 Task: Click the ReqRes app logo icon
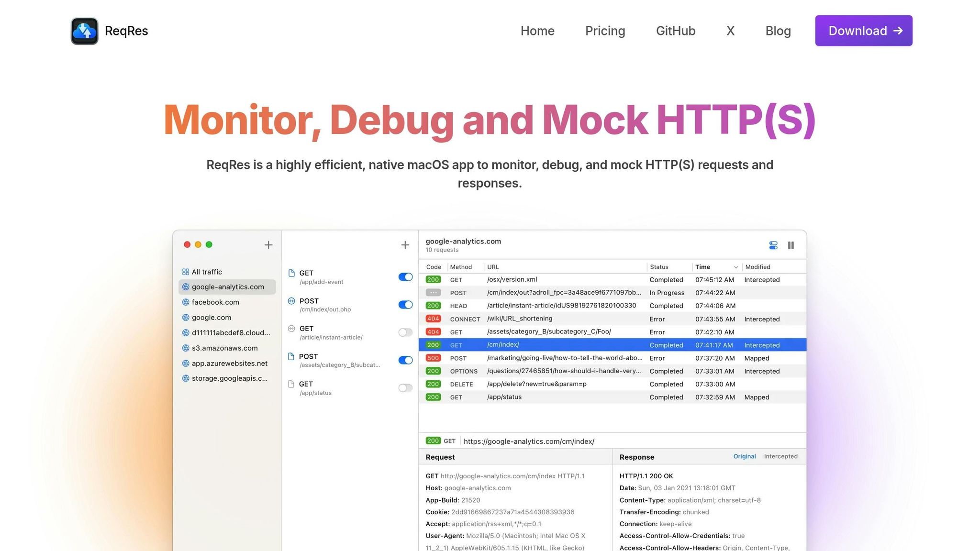[x=85, y=31]
